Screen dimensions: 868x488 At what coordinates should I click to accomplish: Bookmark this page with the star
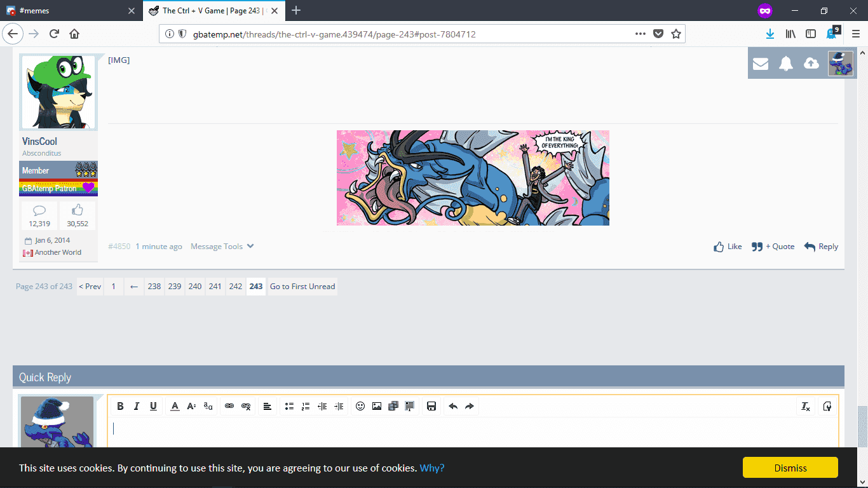click(x=676, y=34)
